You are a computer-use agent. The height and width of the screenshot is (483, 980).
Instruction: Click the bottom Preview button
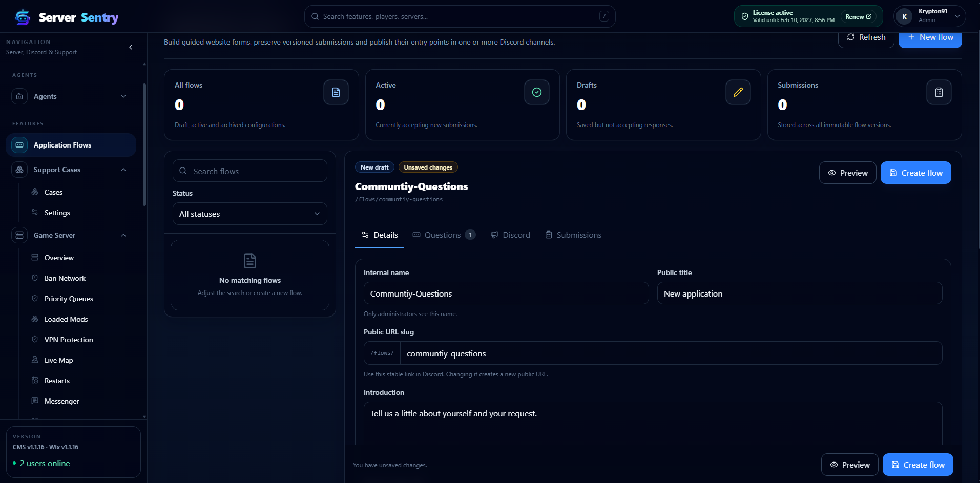click(x=850, y=465)
